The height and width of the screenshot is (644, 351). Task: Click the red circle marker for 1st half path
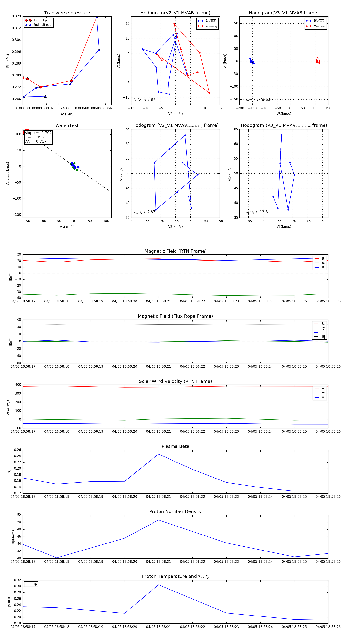pos(28,20)
